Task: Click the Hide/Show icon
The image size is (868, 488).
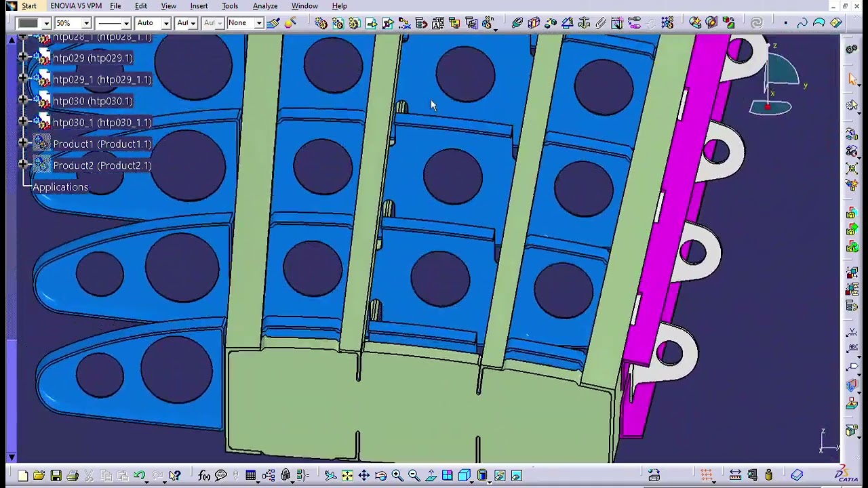Action: point(500,476)
